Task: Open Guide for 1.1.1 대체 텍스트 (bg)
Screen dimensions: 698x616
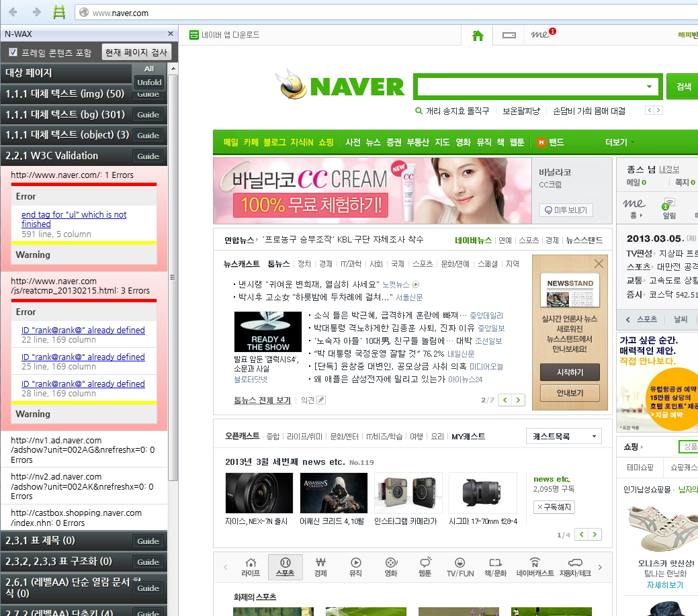Action: (x=148, y=115)
